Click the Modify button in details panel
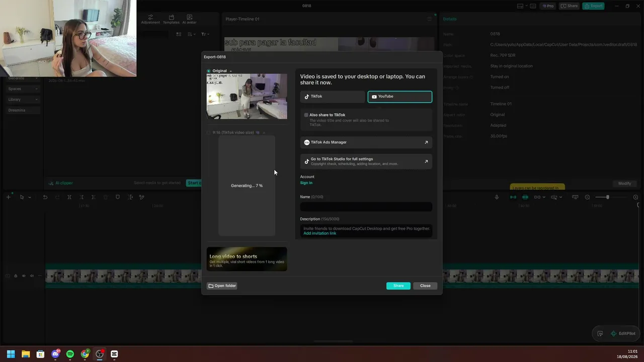 tap(624, 184)
